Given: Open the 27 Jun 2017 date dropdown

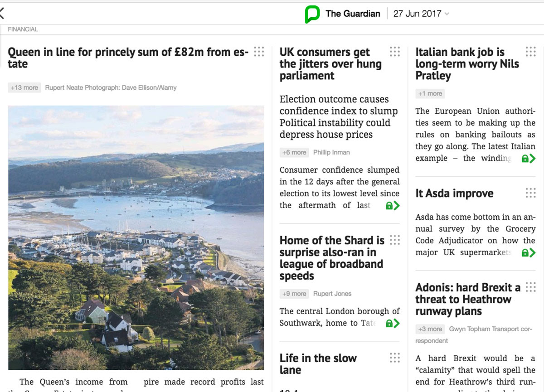Looking at the screenshot, I should tap(421, 14).
